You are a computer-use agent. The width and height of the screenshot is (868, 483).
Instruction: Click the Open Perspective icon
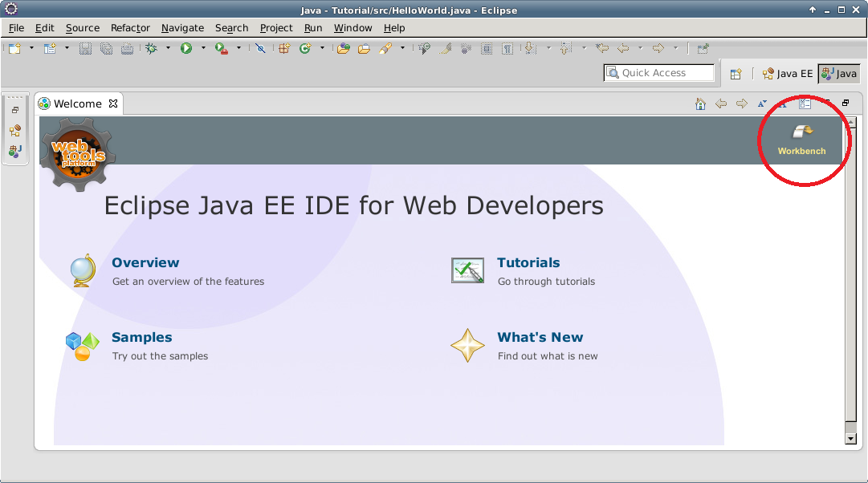click(736, 74)
